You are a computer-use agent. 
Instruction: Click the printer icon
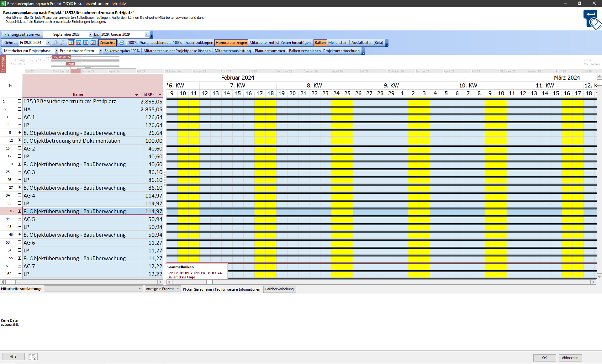122,43
